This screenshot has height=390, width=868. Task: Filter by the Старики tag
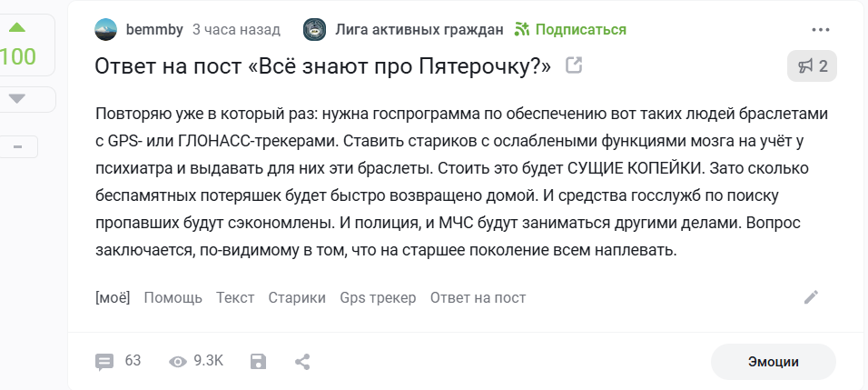coord(297,297)
